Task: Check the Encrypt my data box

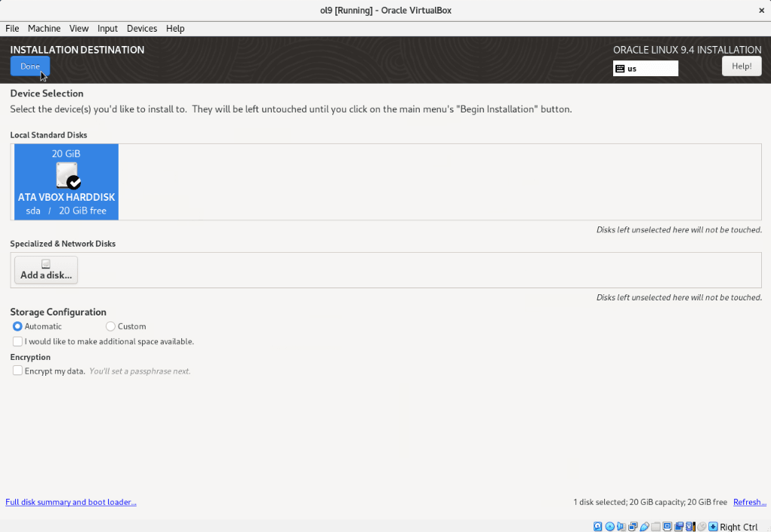Action: pos(17,371)
